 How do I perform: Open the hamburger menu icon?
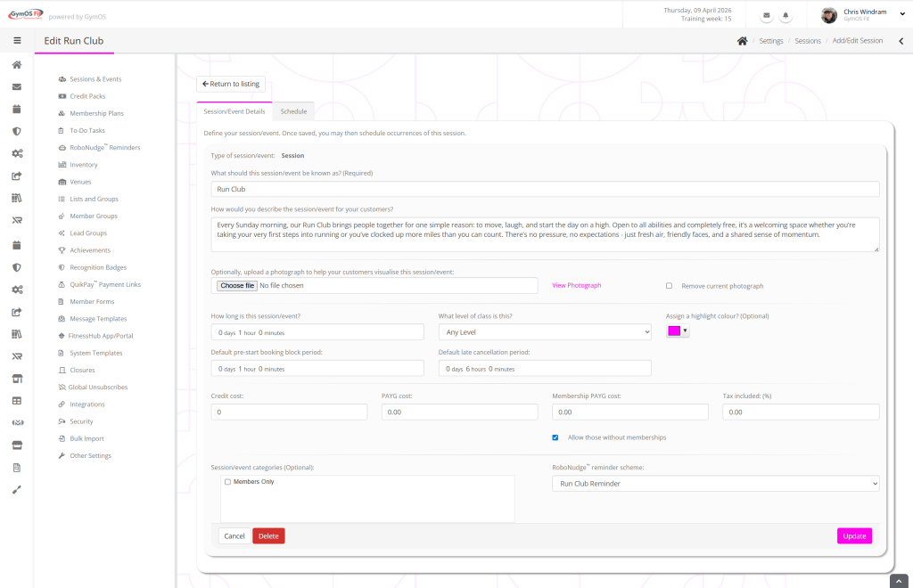coord(16,40)
